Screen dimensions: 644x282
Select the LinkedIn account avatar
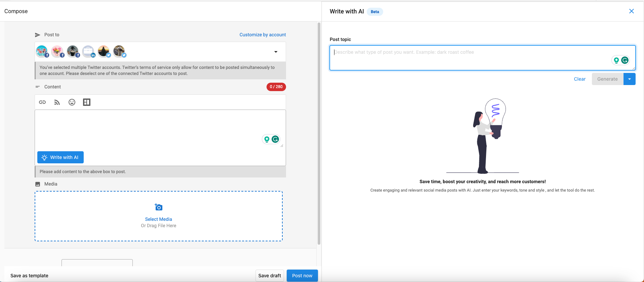point(88,51)
